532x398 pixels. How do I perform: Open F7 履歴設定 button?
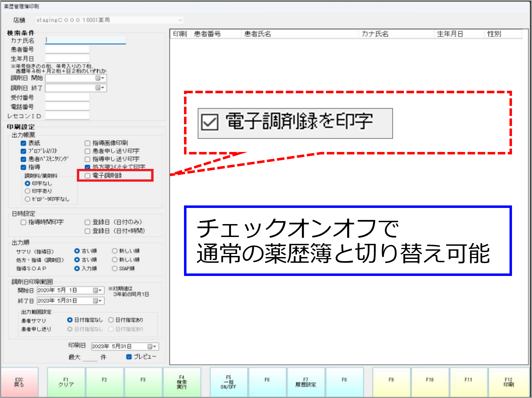(x=305, y=382)
